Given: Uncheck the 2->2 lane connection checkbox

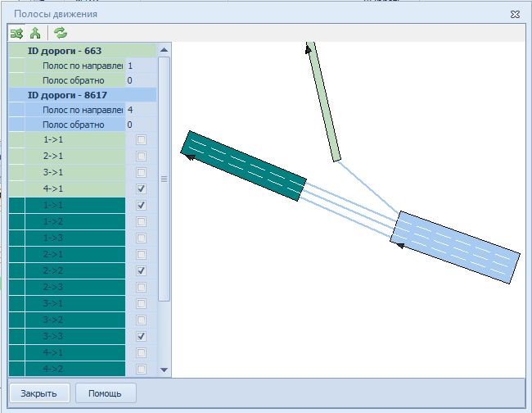Looking at the screenshot, I should [x=141, y=270].
